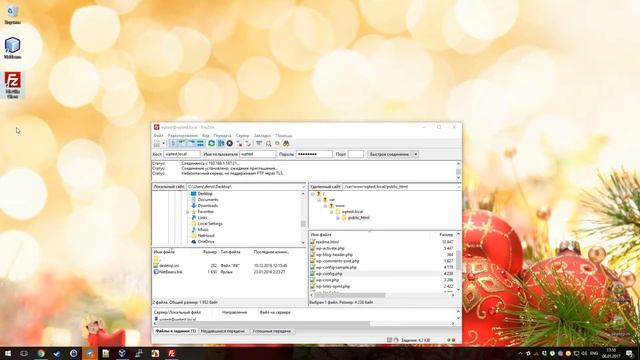Switch to Успешные передачи tab
Viewport: 640px width, 360px height.
coord(272,331)
